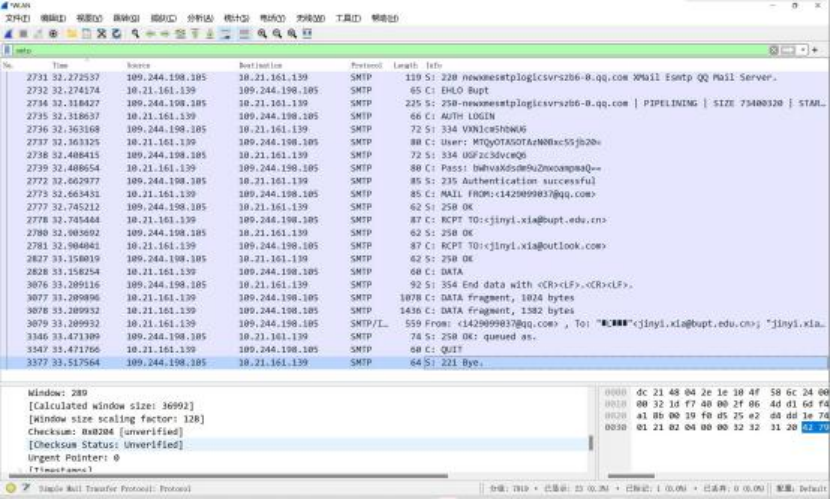Expand the Timestamps tree item
Image resolution: width=830 pixels, height=499 pixels.
point(60,468)
